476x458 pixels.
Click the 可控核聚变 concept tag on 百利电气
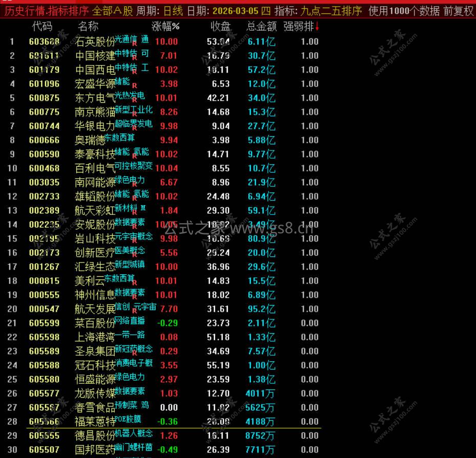(134, 166)
